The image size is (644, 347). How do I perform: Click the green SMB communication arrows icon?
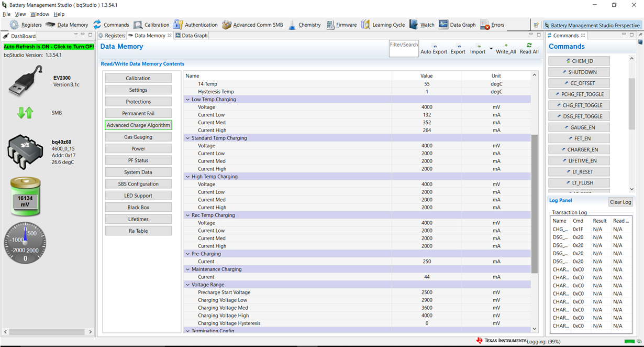[25, 112]
